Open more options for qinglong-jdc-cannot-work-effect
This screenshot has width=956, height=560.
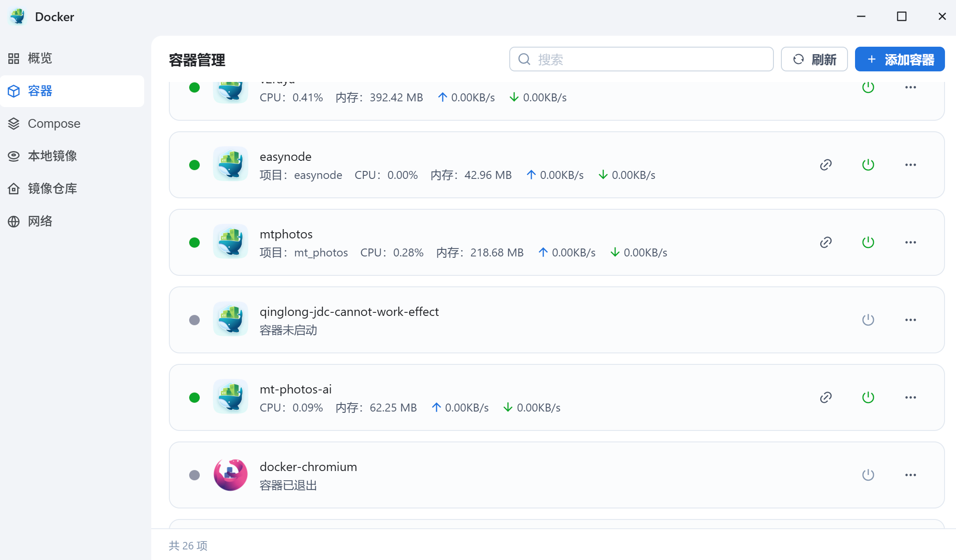[911, 320]
